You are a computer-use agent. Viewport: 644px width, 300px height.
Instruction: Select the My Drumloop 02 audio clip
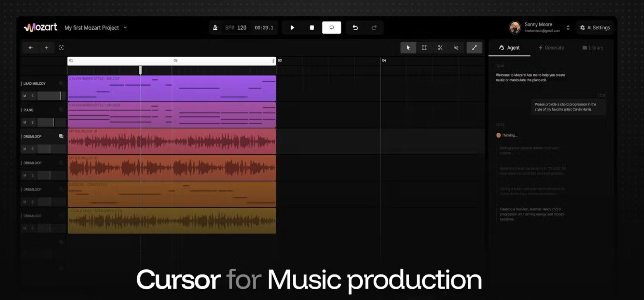tap(172, 168)
